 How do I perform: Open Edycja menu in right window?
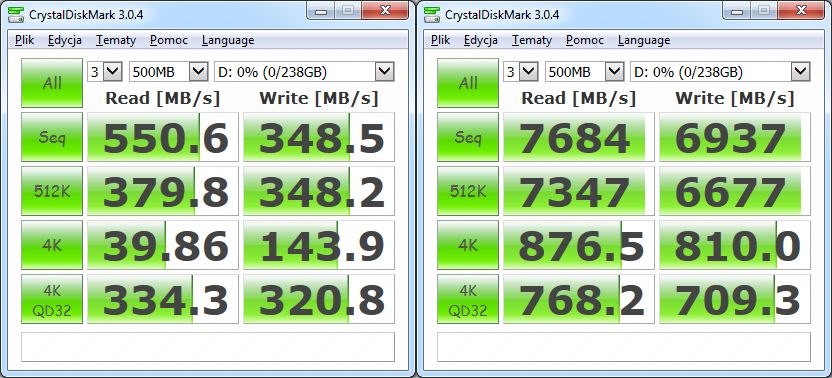coord(480,40)
